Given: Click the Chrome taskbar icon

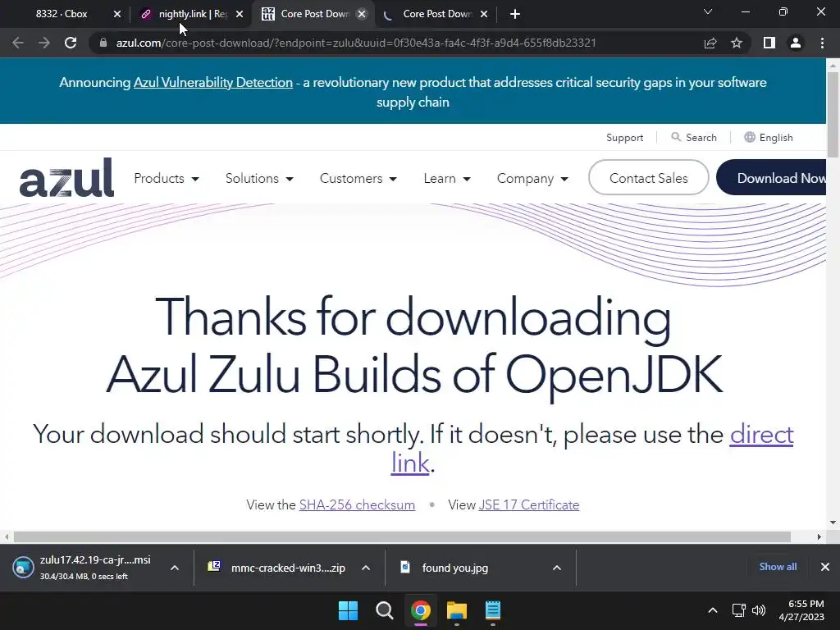Looking at the screenshot, I should pos(421,610).
